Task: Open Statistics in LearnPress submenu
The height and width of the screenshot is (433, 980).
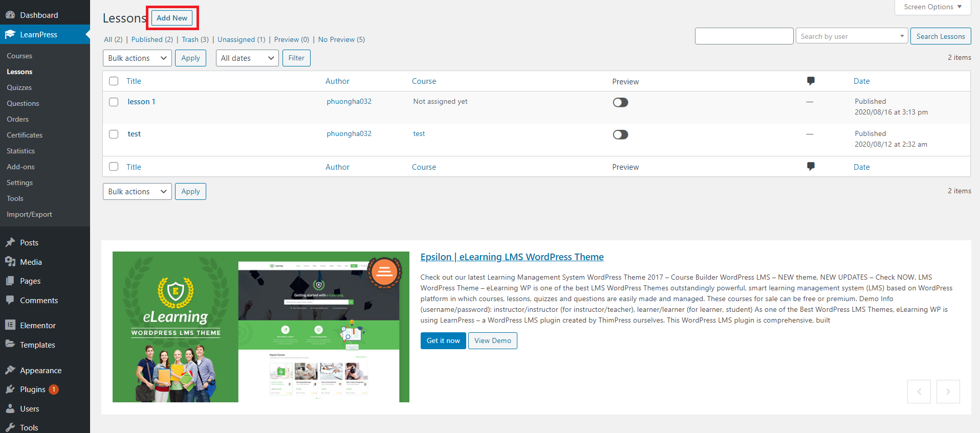Action: pos(21,151)
